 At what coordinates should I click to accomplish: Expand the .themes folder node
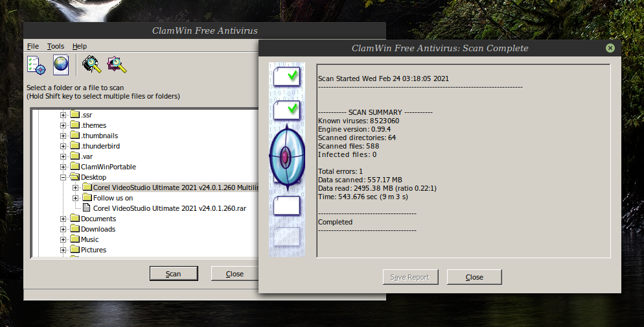[x=63, y=125]
